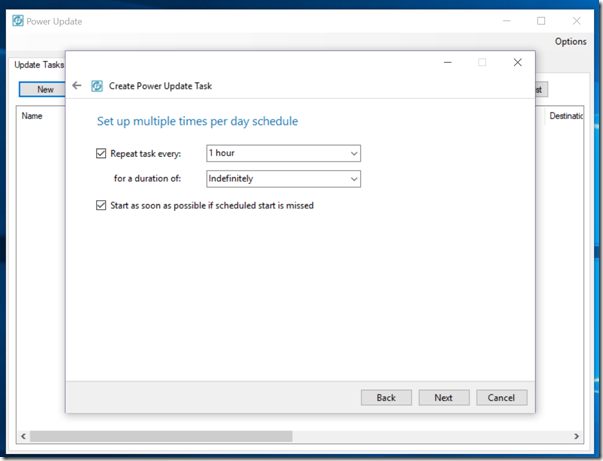Minimize the Power Update main window
603x461 pixels.
point(507,21)
